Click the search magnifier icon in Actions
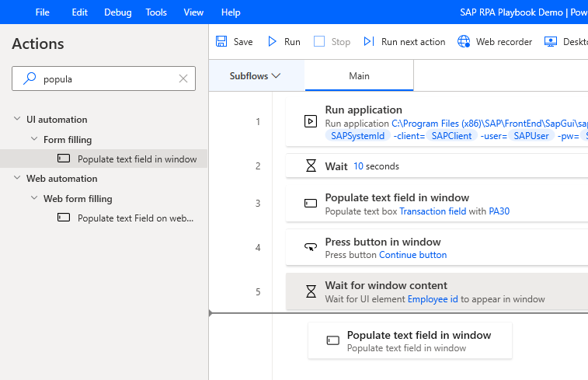Screen dimensions: 588x380 [30, 78]
